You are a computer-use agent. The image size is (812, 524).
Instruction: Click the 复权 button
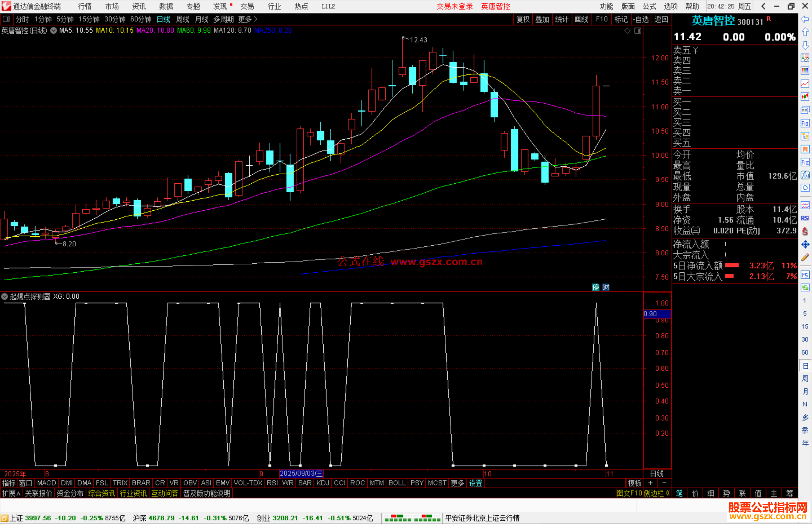tap(523, 19)
